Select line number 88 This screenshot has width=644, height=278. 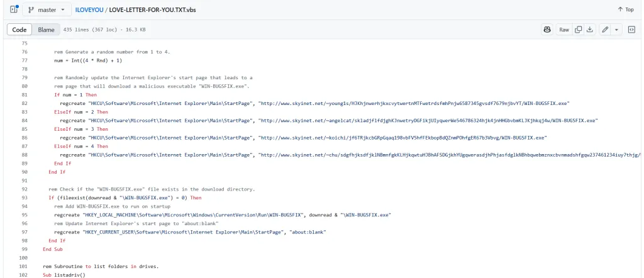(x=25, y=155)
